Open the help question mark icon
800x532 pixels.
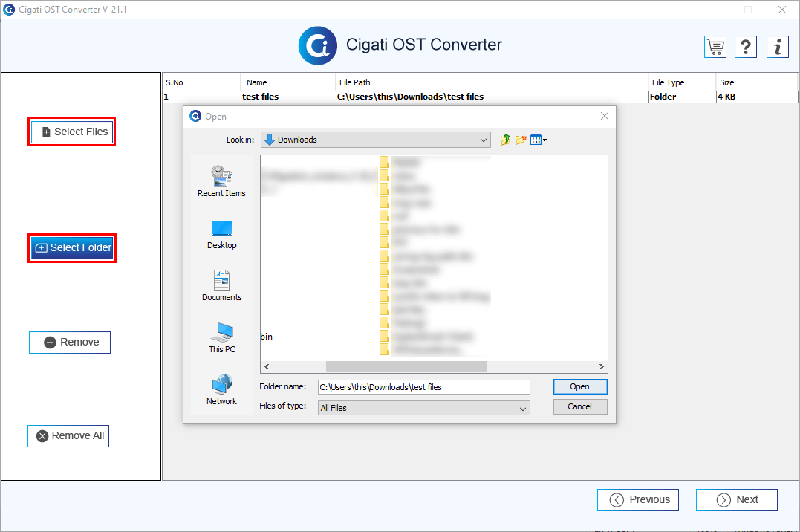pos(746,47)
